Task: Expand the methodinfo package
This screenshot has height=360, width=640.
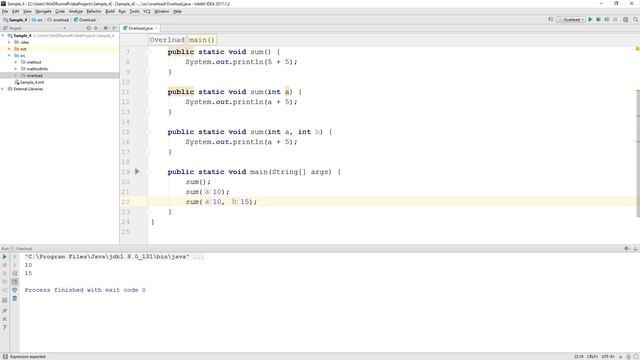Action: tap(16, 69)
